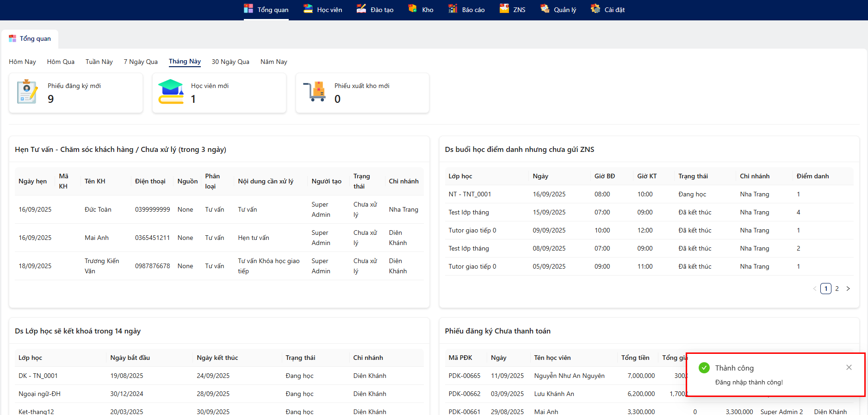Open Cài đặt gear icon
The width and height of the screenshot is (868, 415).
point(595,9)
